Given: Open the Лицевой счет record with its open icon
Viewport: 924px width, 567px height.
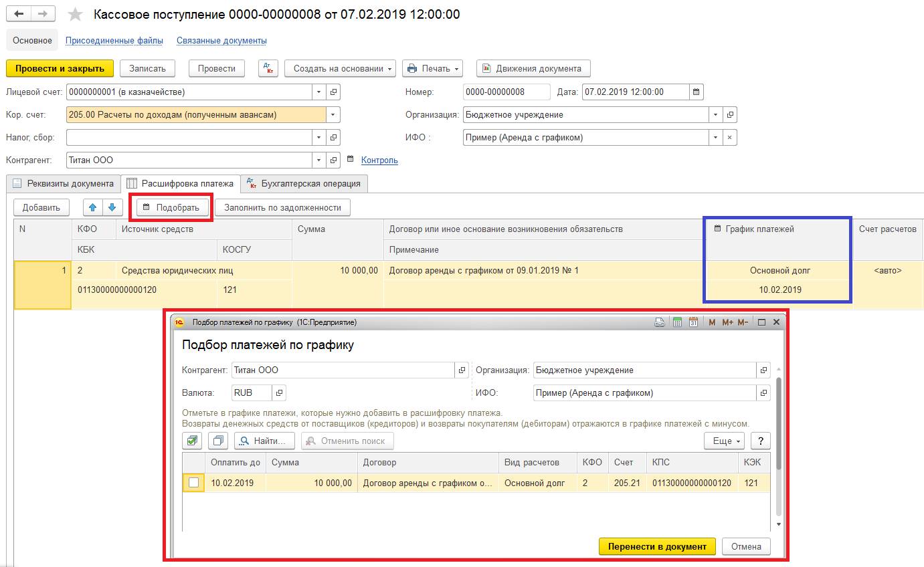Looking at the screenshot, I should (333, 92).
